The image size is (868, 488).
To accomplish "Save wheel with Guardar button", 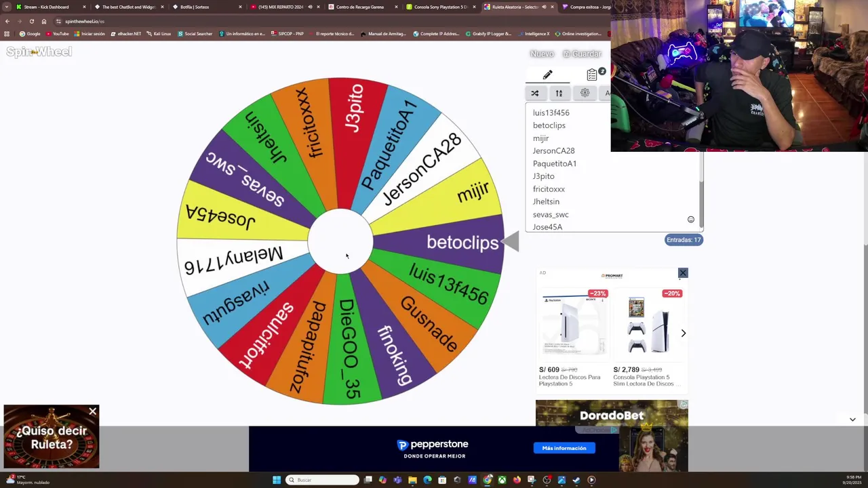I will tap(582, 54).
